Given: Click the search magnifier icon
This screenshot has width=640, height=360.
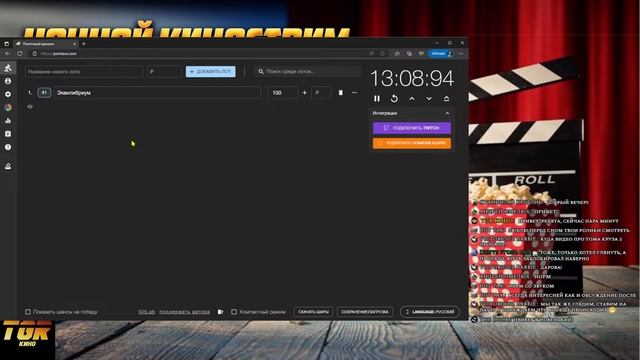Looking at the screenshot, I should pyautogui.click(x=261, y=71).
